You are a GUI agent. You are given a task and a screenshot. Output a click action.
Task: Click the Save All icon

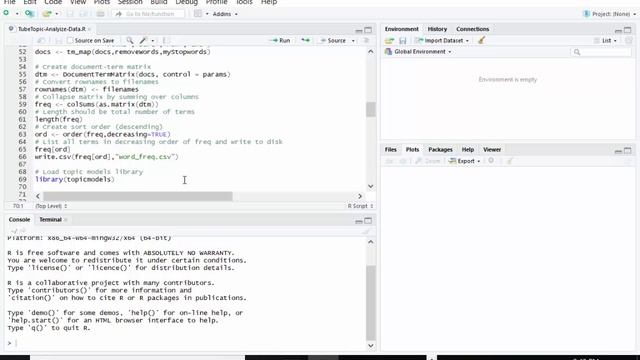[x=83, y=14]
